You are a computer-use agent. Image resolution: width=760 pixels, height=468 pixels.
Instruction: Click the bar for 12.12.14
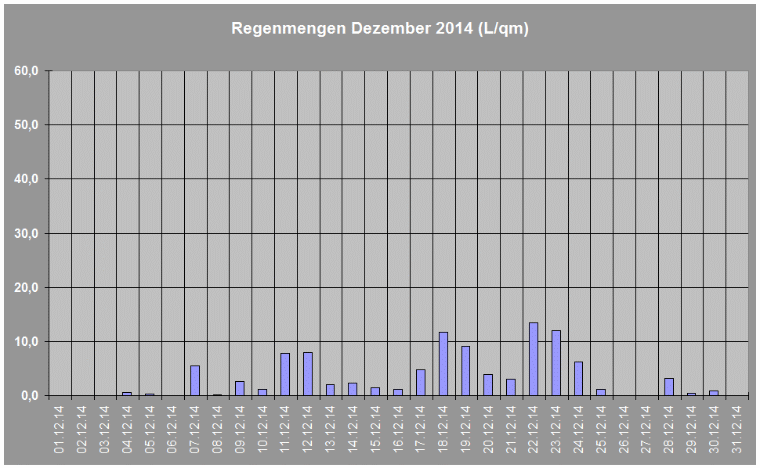[308, 374]
